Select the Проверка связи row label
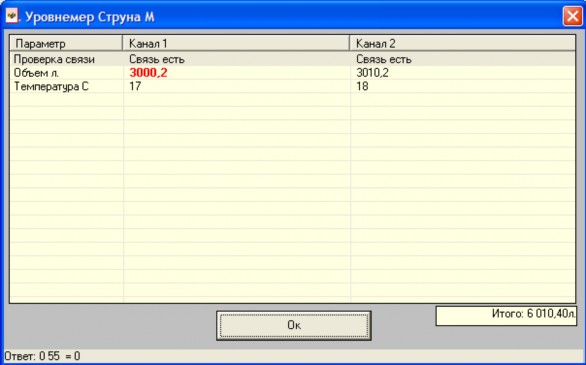 click(x=54, y=59)
